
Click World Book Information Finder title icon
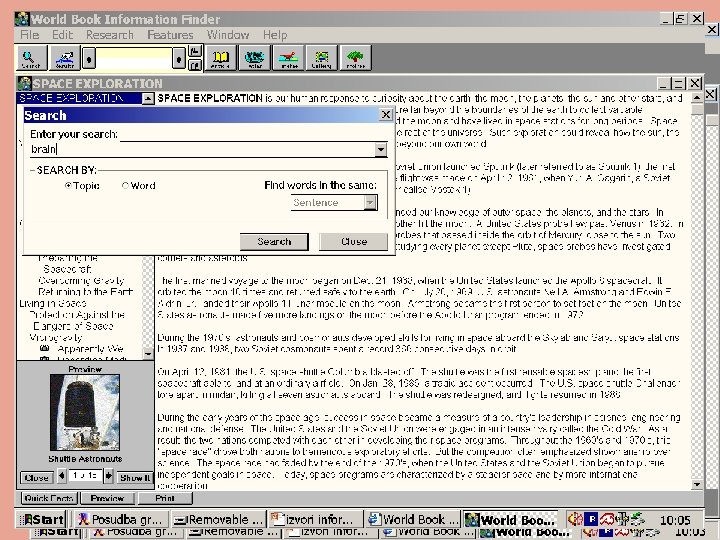(22, 19)
